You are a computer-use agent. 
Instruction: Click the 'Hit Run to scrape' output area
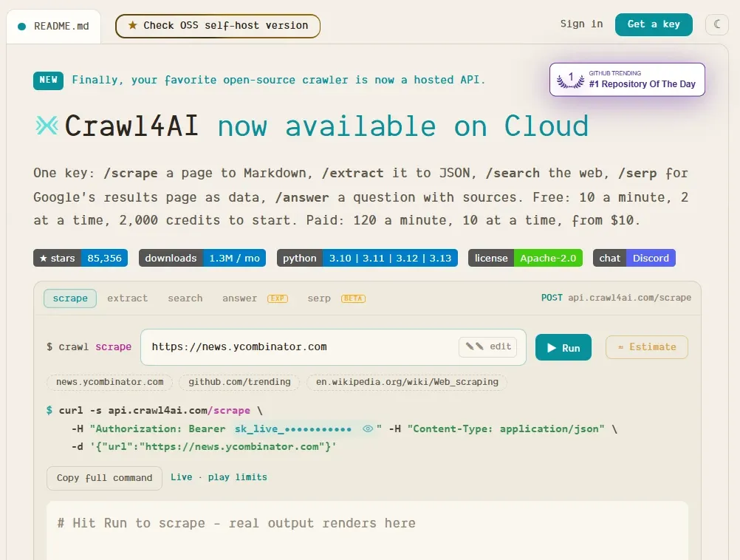[367, 530]
